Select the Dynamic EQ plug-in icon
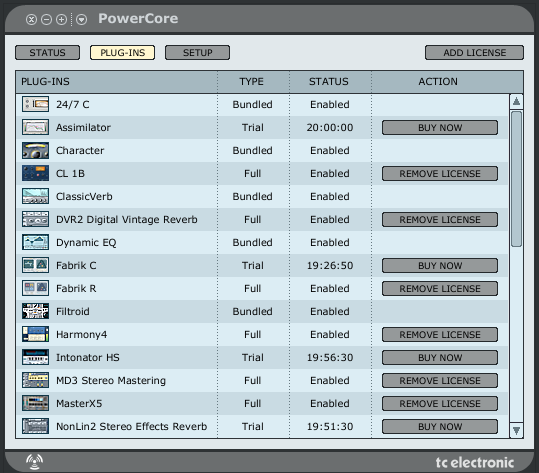539x473 pixels. click(35, 242)
